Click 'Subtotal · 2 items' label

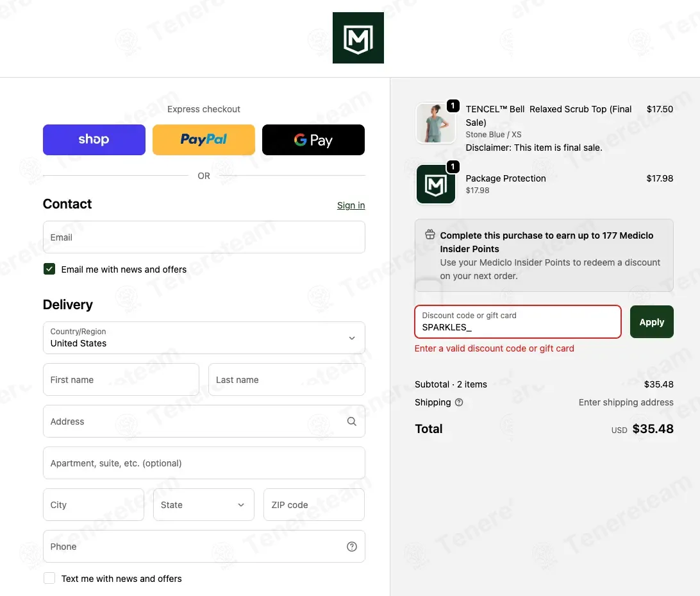(451, 384)
